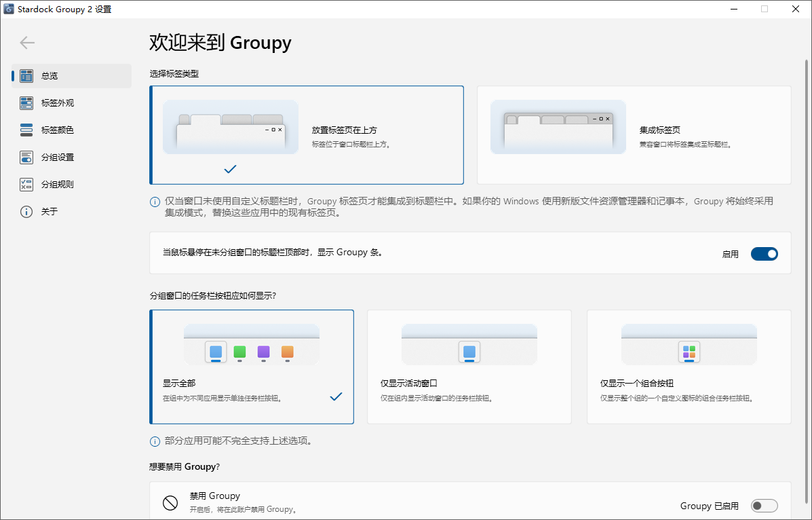Screen dimensions: 812x520
Task: Click the 启用 label beside hover switch
Action: (x=730, y=254)
